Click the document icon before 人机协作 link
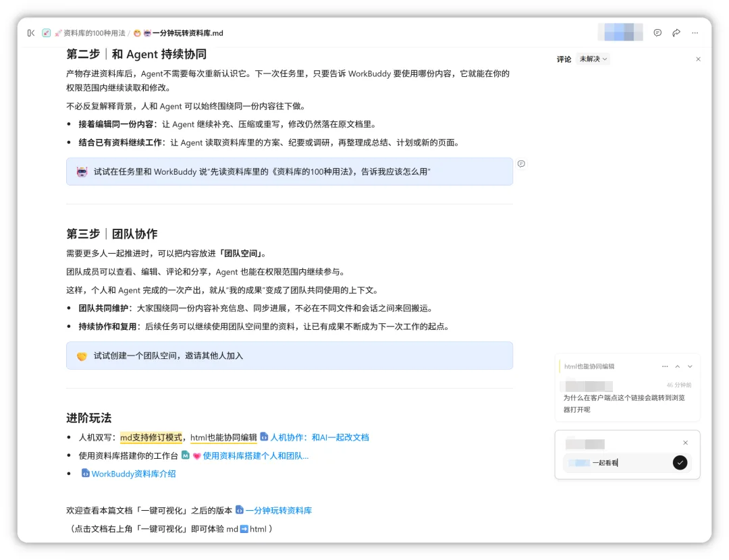729x560 pixels. click(x=264, y=437)
